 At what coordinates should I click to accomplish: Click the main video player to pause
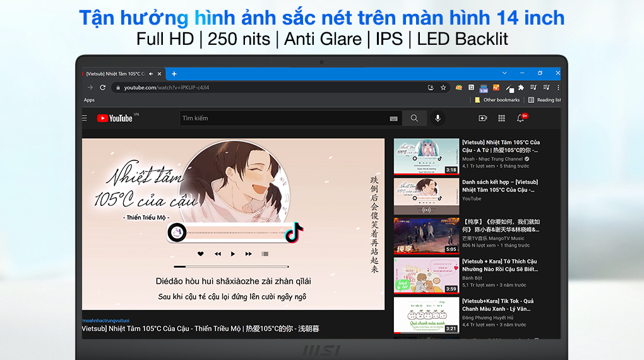(x=233, y=224)
